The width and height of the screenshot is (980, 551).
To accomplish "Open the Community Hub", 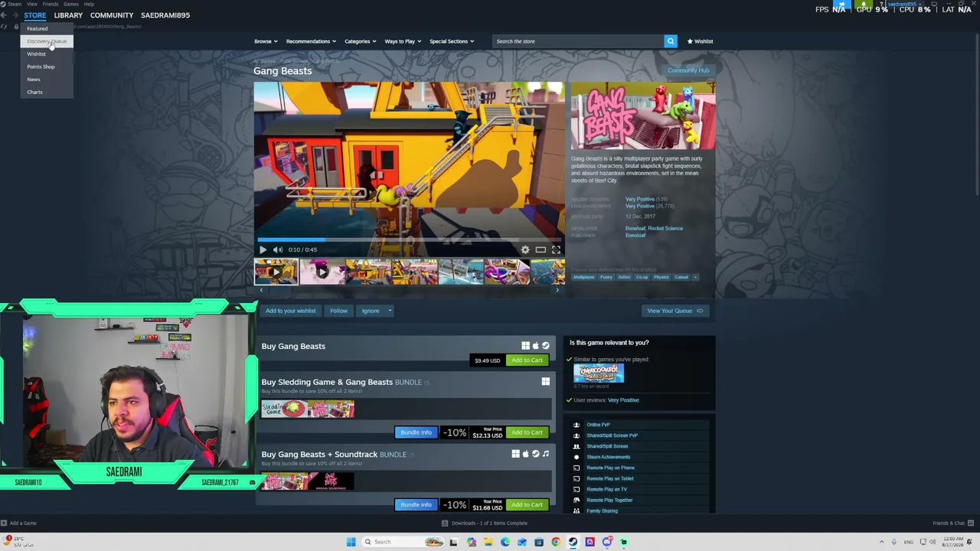I will 688,70.
